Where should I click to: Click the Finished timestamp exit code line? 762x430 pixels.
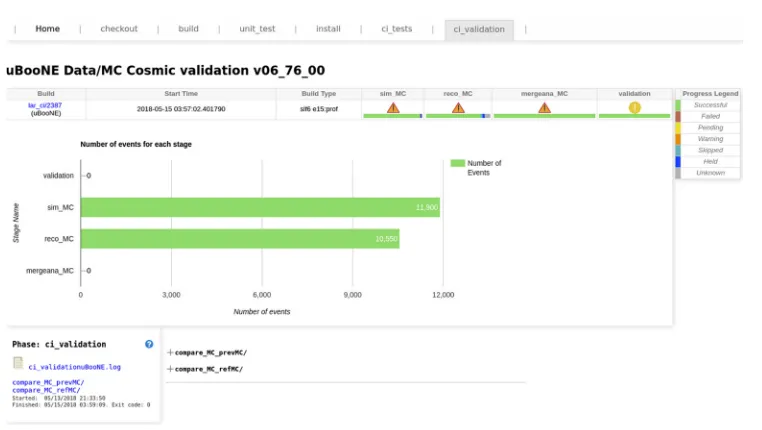81,405
